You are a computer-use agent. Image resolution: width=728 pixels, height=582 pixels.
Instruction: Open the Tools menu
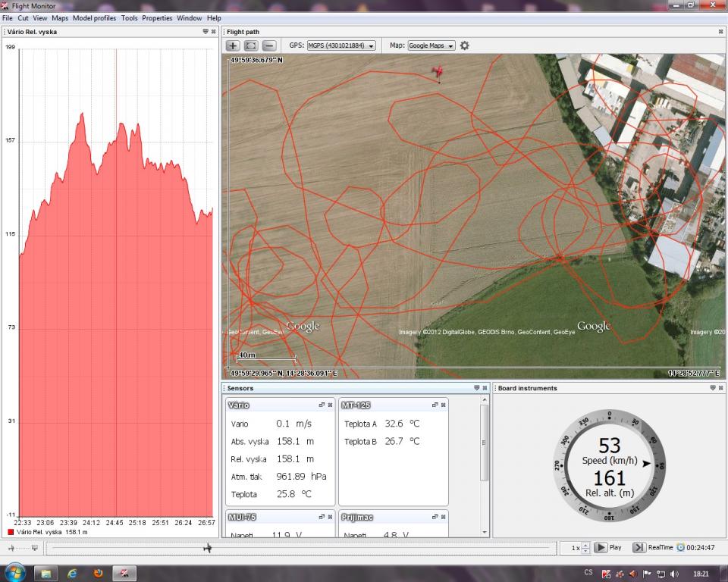tap(129, 18)
